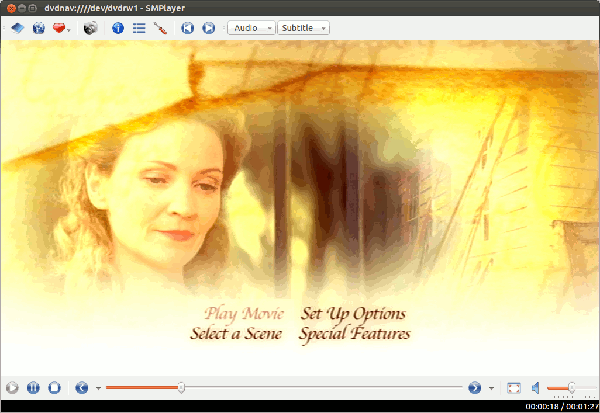Screen dimensions: 600x413
Task: Choose Select a Scene in the DVD menu
Action: pyautogui.click(x=236, y=333)
